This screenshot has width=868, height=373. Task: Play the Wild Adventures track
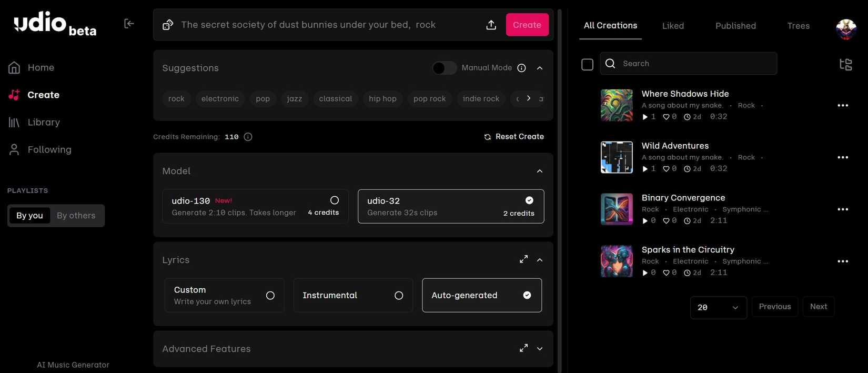pos(645,169)
